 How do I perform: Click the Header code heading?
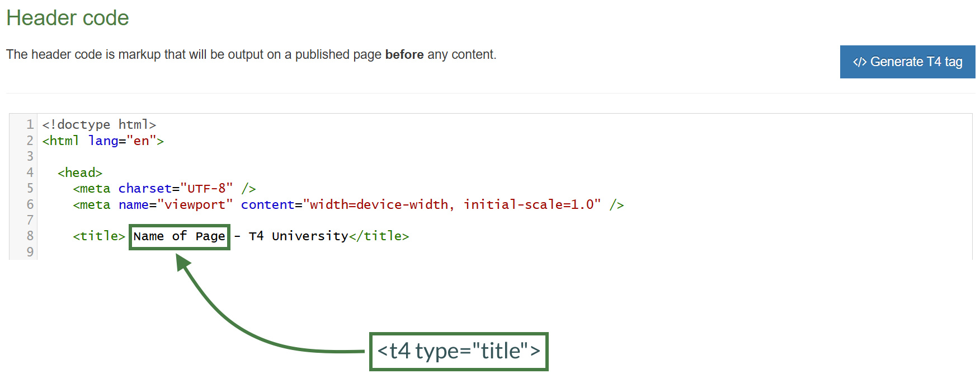[x=68, y=18]
